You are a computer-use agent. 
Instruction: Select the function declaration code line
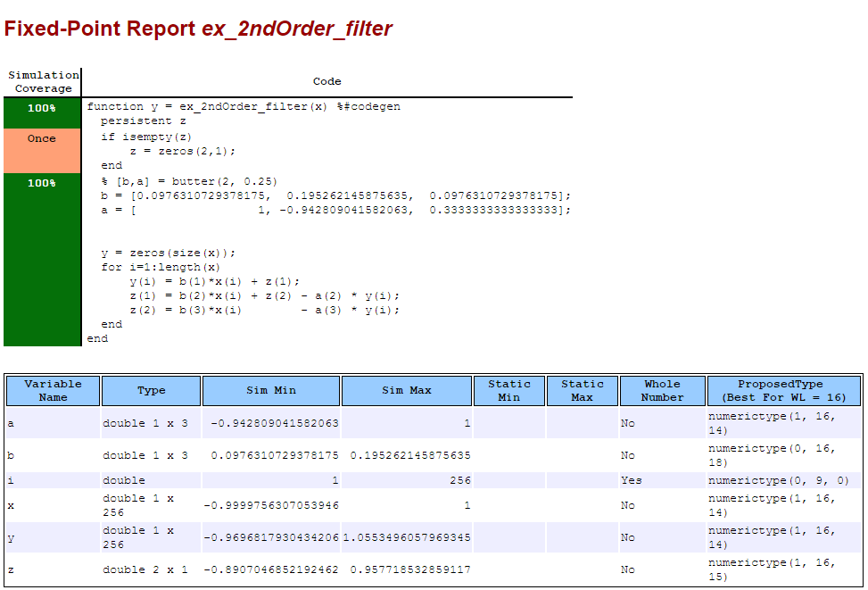click(244, 106)
